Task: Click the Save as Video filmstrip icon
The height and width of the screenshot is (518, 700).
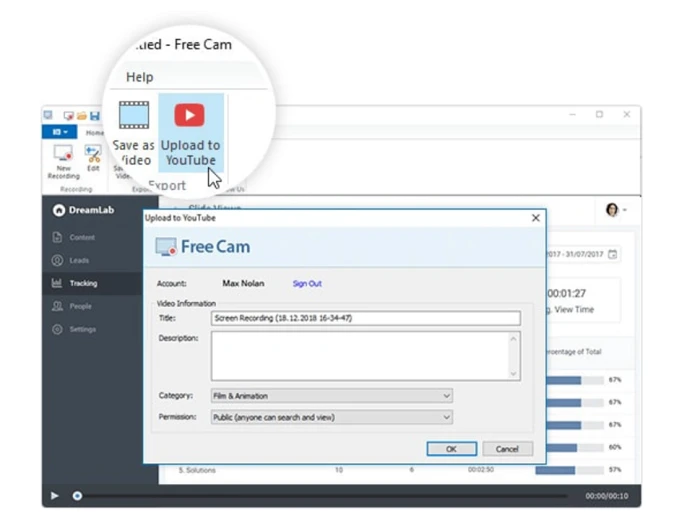Action: click(133, 115)
